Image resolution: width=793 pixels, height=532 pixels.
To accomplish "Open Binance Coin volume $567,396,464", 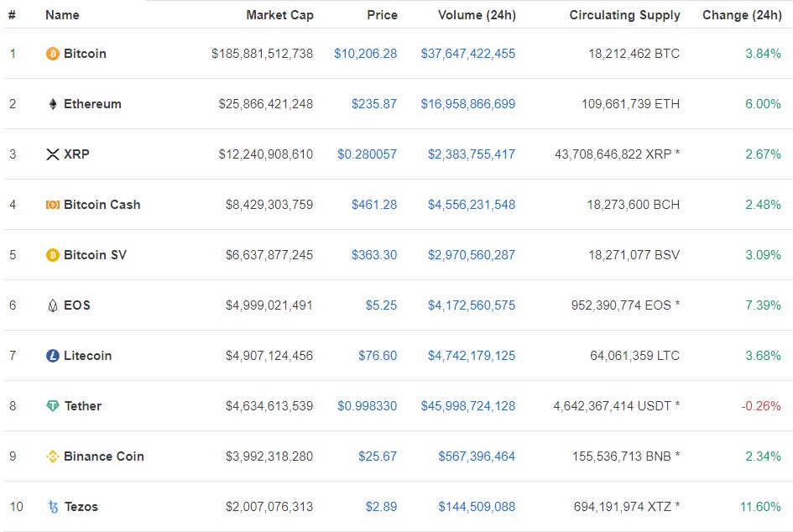I will tap(477, 456).
